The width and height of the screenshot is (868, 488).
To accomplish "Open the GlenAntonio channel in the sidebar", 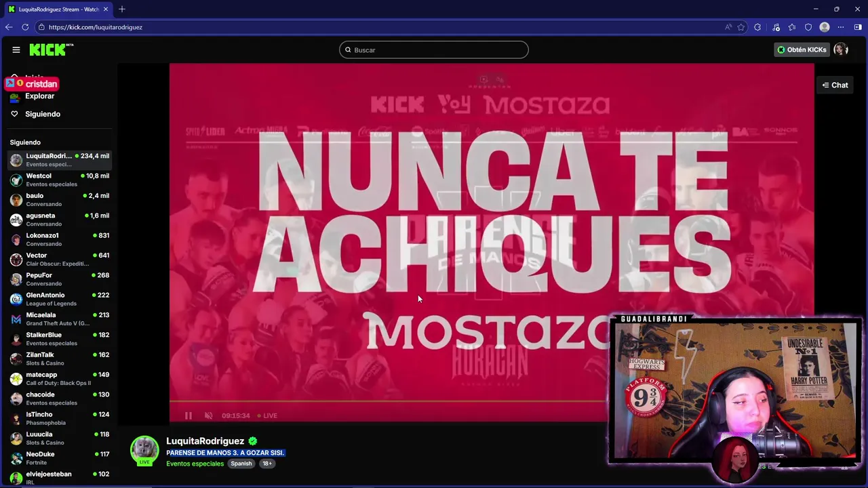I will [60, 299].
